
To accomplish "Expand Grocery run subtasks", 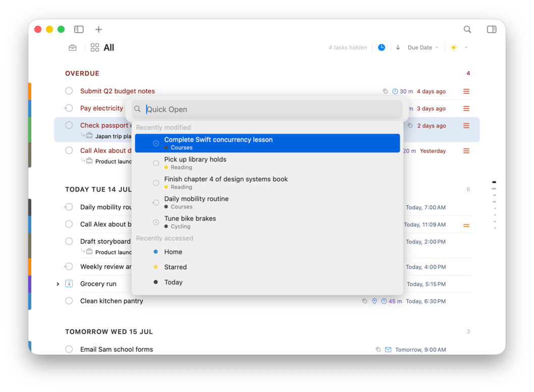I will click(58, 284).
